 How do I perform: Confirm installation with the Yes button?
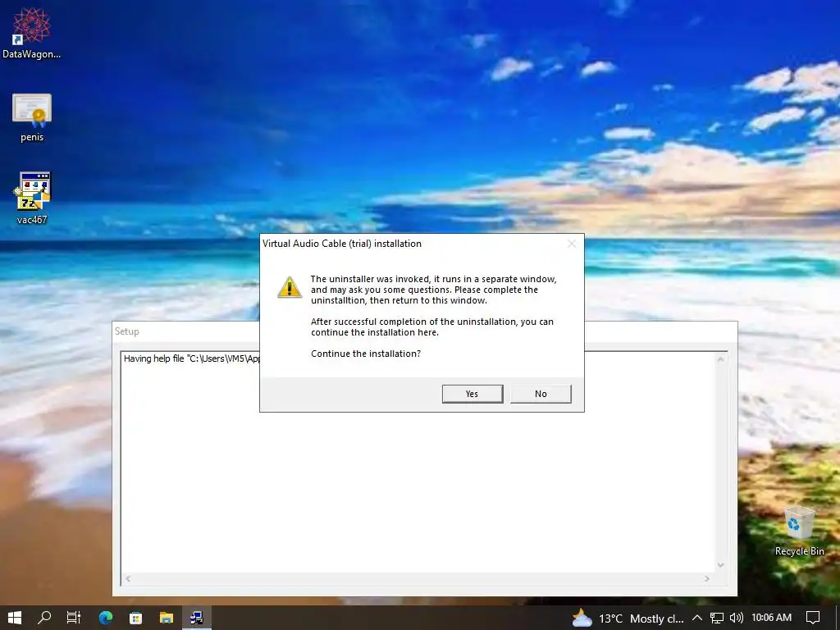point(472,394)
